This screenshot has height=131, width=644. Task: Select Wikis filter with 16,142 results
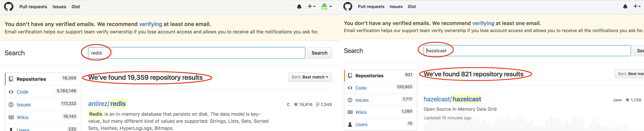43,117
